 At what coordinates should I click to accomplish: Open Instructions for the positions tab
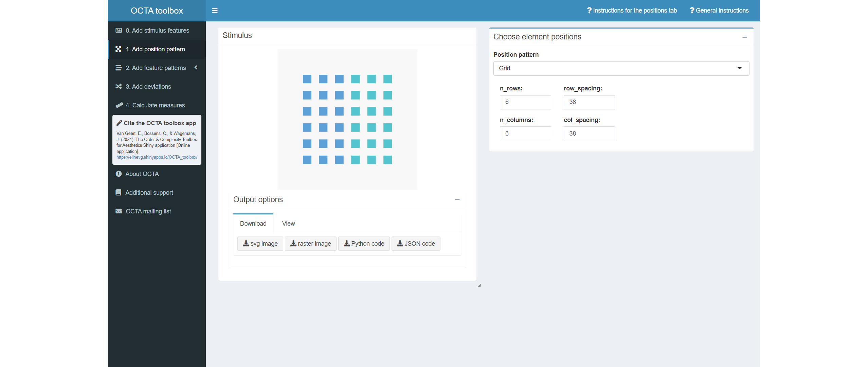point(632,11)
